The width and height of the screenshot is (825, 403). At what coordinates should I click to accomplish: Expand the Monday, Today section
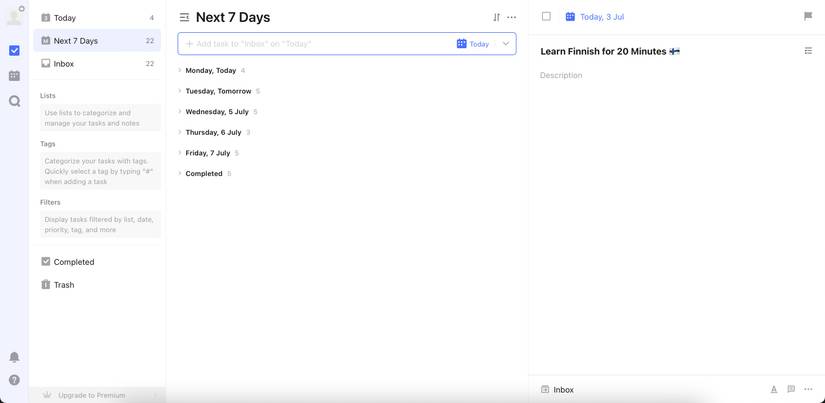tap(179, 70)
